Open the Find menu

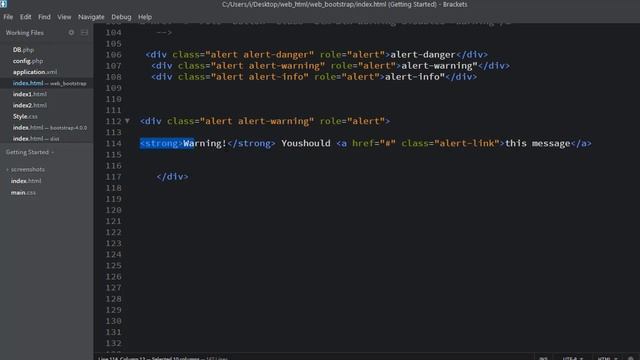click(44, 17)
